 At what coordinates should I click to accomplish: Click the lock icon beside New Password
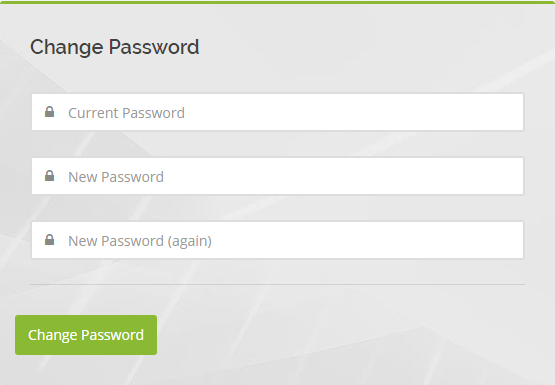pos(50,176)
